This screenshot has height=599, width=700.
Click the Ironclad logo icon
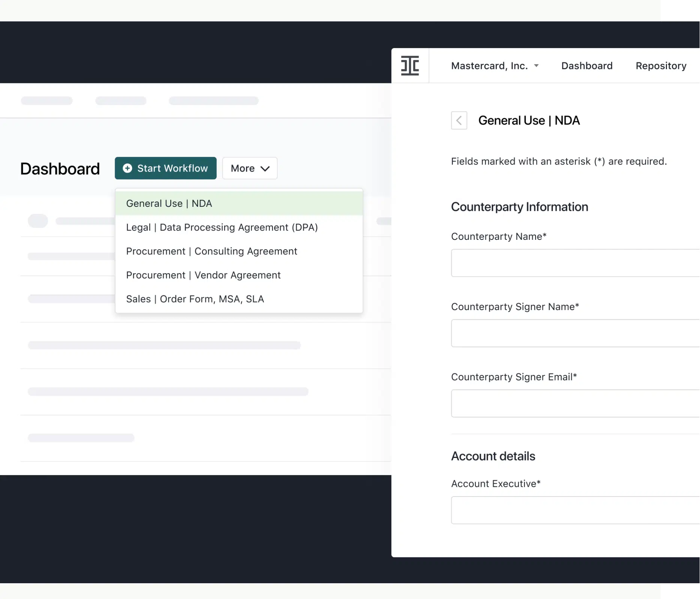click(410, 65)
